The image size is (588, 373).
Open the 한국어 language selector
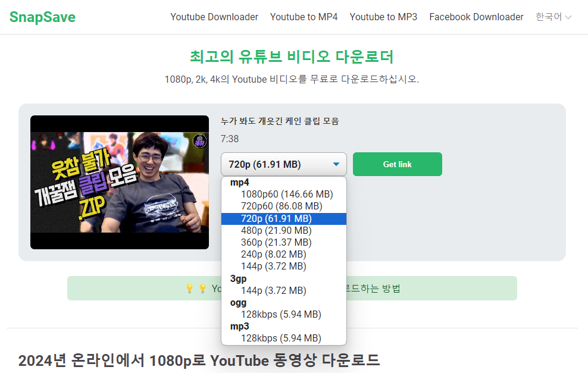(553, 17)
